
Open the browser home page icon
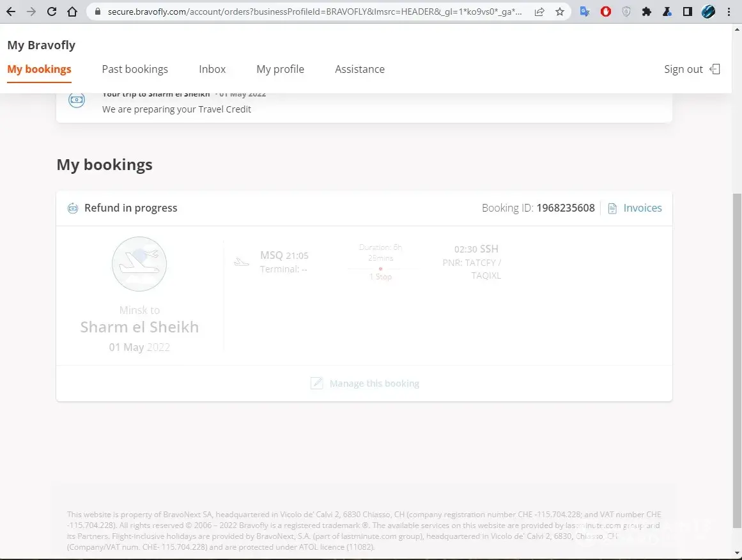tap(72, 12)
